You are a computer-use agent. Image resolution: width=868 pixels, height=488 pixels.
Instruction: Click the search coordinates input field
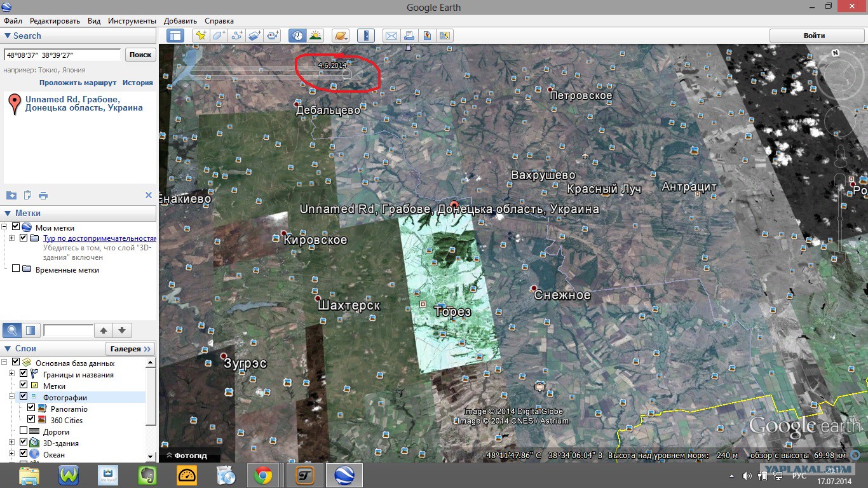62,55
